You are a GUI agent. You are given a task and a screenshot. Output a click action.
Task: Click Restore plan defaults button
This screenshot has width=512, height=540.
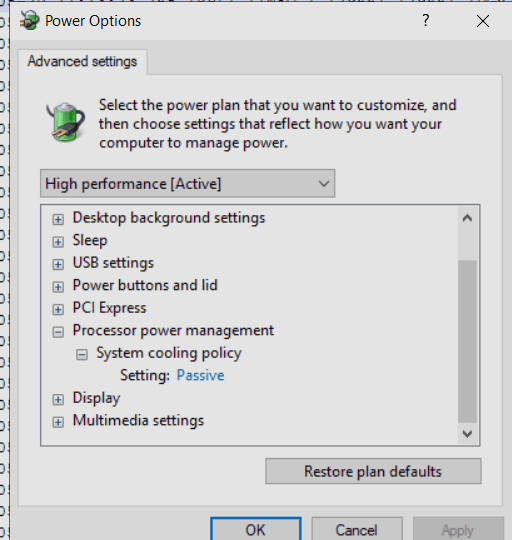[373, 471]
